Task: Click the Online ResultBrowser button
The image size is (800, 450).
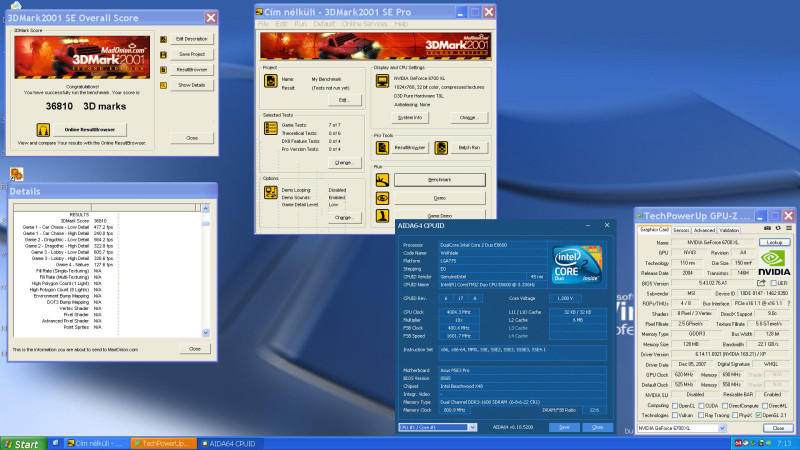Action: coord(90,130)
